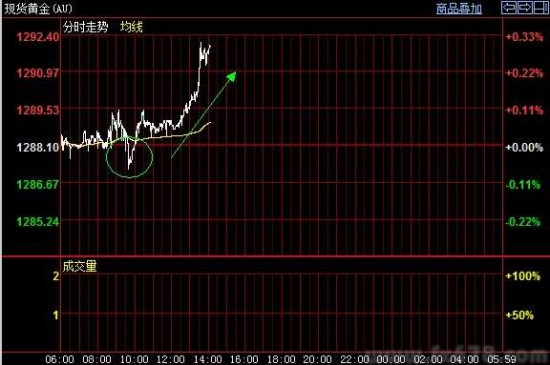
Task: Click the -0.11% percent label
Action: tap(523, 184)
